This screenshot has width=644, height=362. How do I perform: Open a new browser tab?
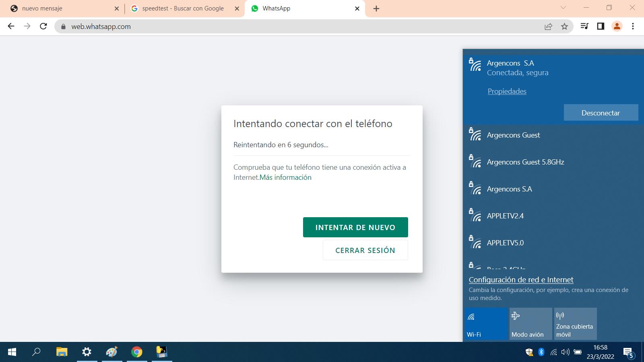pyautogui.click(x=376, y=8)
